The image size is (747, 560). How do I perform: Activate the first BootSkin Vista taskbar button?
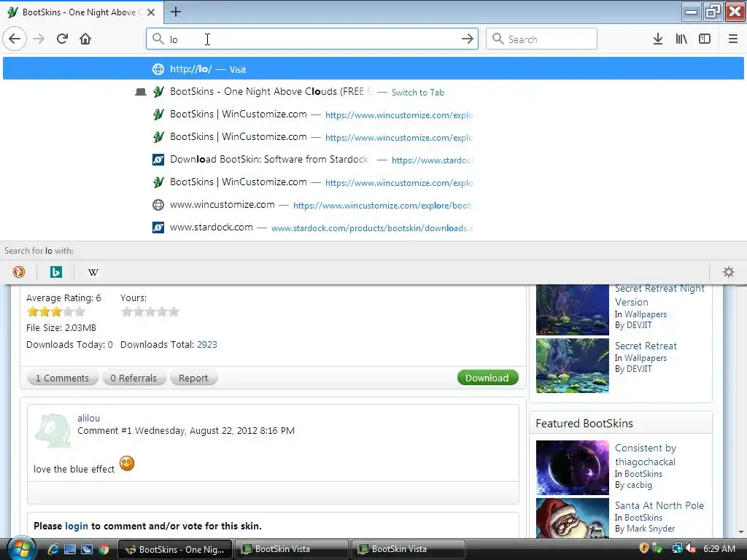[x=291, y=549]
